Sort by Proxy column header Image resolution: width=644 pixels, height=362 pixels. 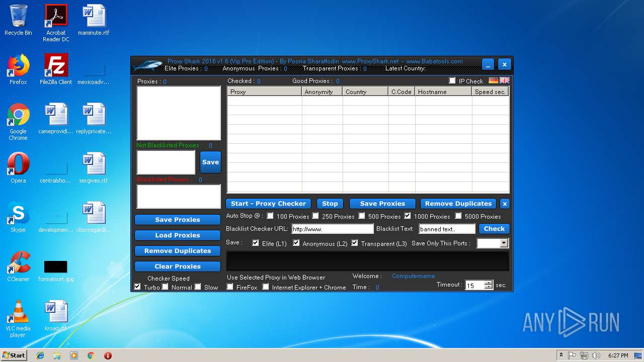tap(264, 92)
